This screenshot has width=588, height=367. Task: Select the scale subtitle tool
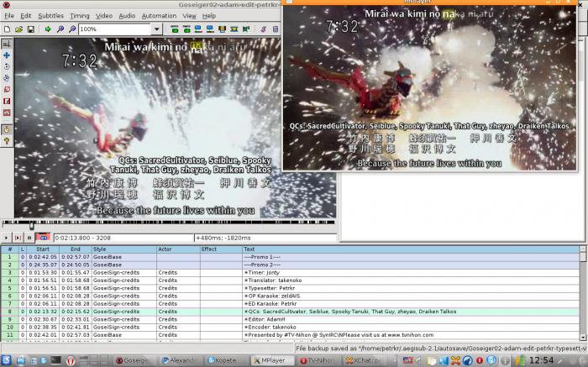tap(7, 90)
